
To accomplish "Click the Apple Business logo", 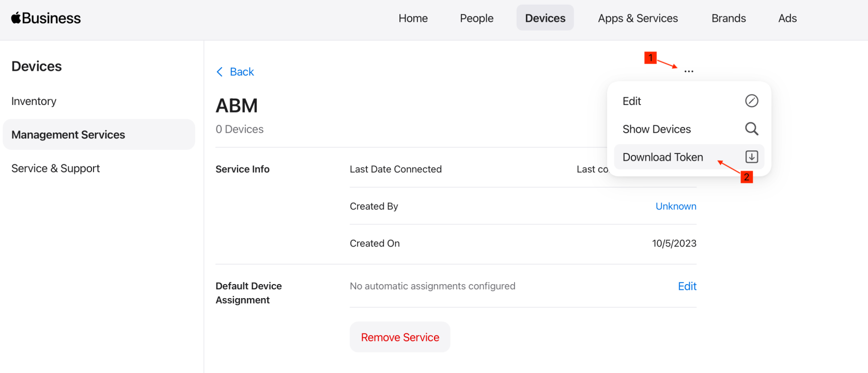I will tap(46, 18).
